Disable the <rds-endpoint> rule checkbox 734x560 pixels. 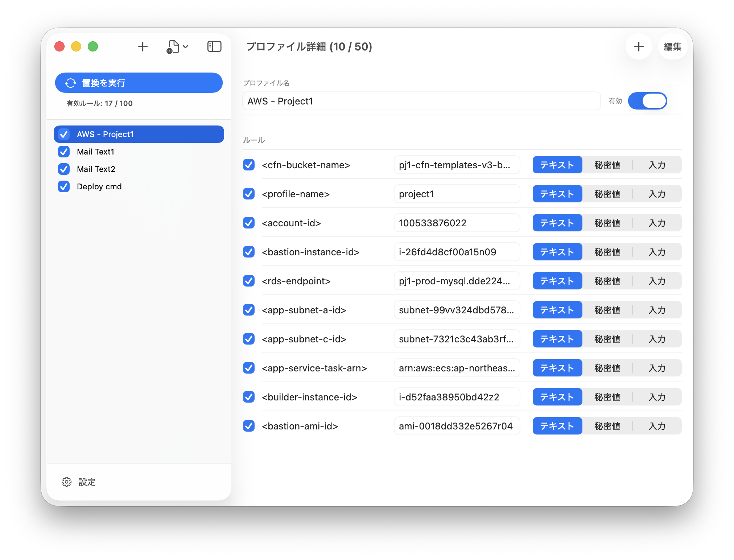click(x=249, y=281)
